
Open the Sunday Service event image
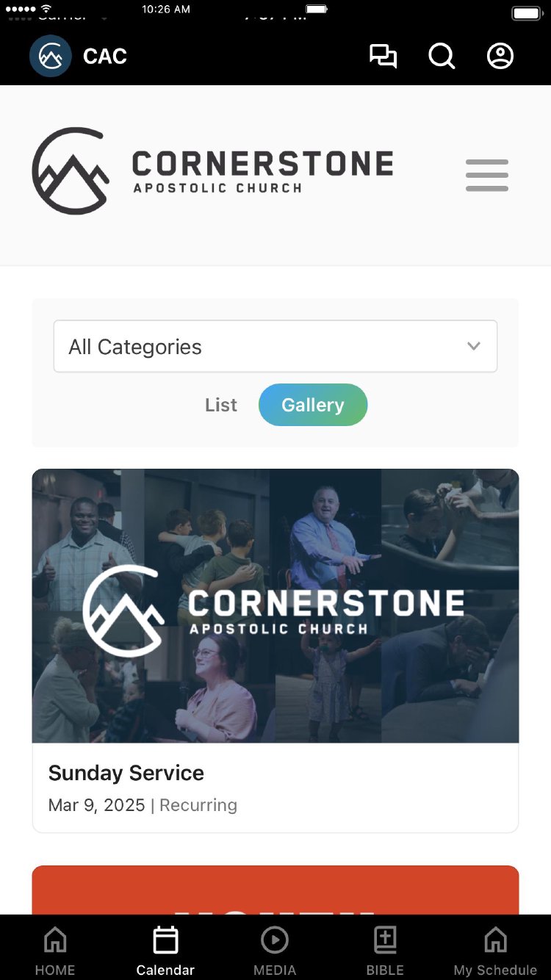(275, 606)
